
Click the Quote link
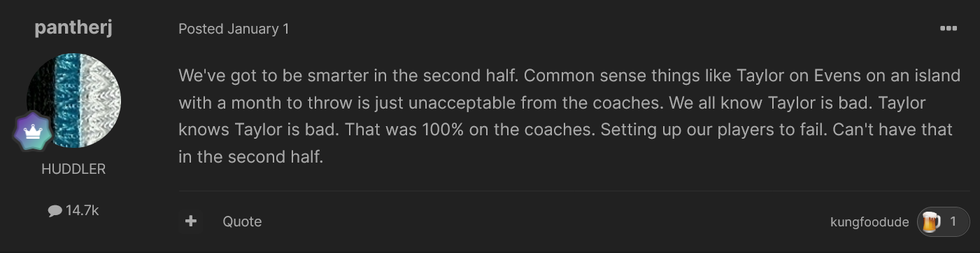pyautogui.click(x=242, y=221)
